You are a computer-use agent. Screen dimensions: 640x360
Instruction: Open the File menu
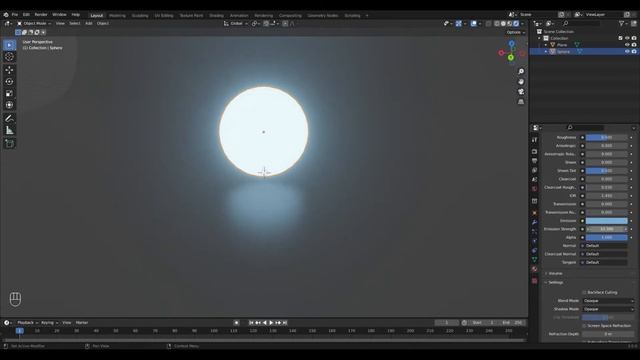[15, 15]
